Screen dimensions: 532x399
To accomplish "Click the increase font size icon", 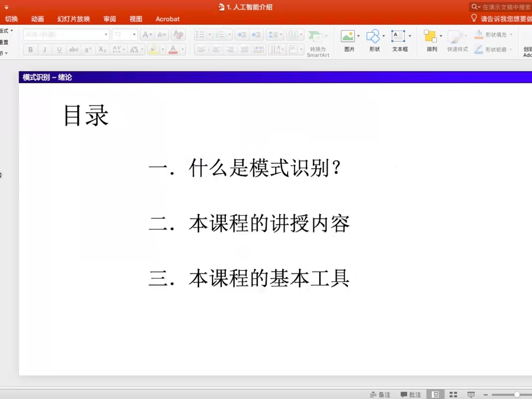I will pos(147,35).
